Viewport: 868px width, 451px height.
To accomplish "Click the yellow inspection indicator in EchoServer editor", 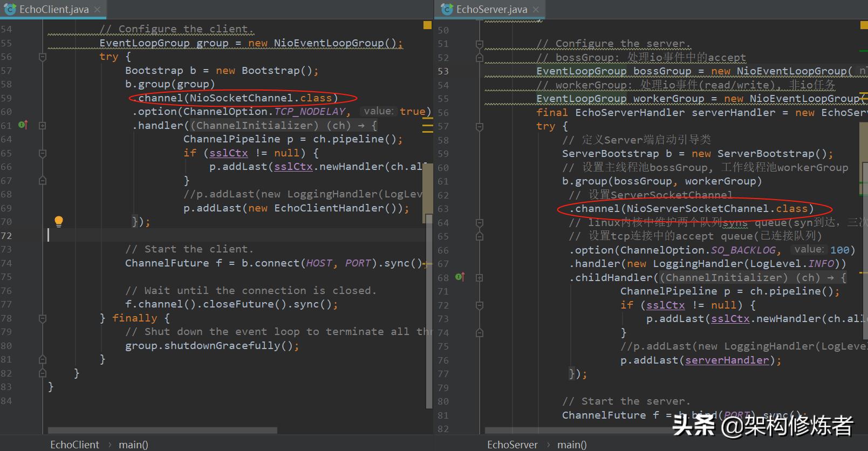I will click(864, 25).
